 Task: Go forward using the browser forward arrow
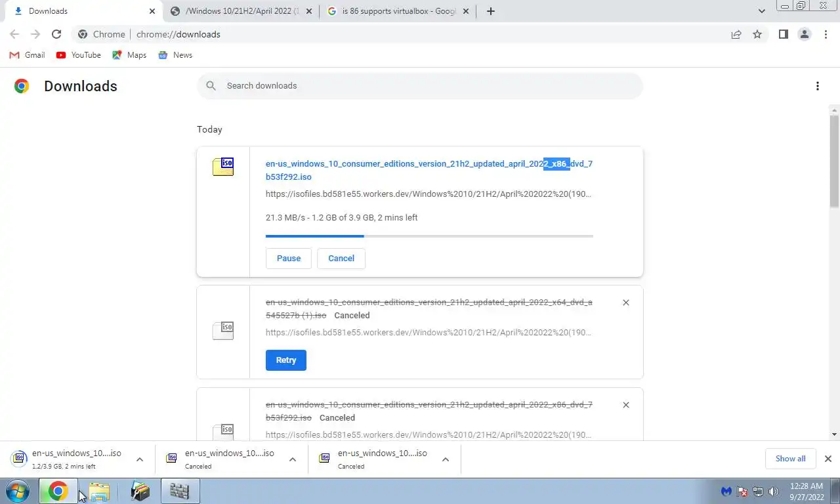35,34
